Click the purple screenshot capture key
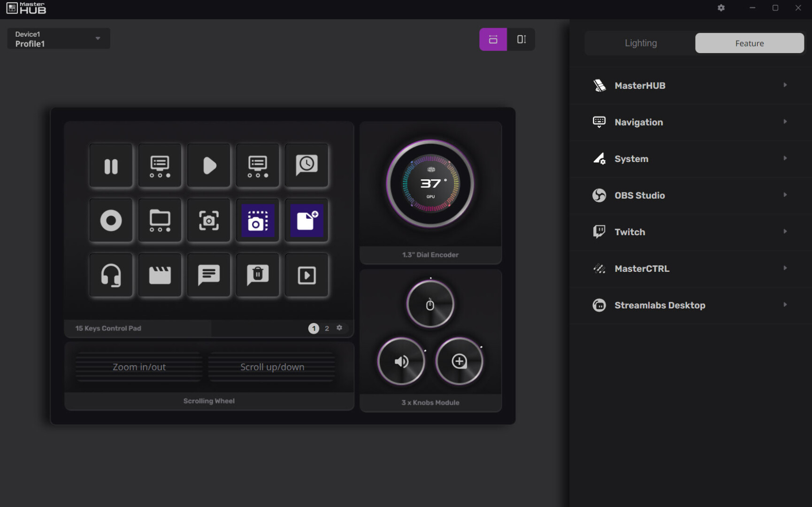Viewport: 812px width, 507px height. pos(257,220)
